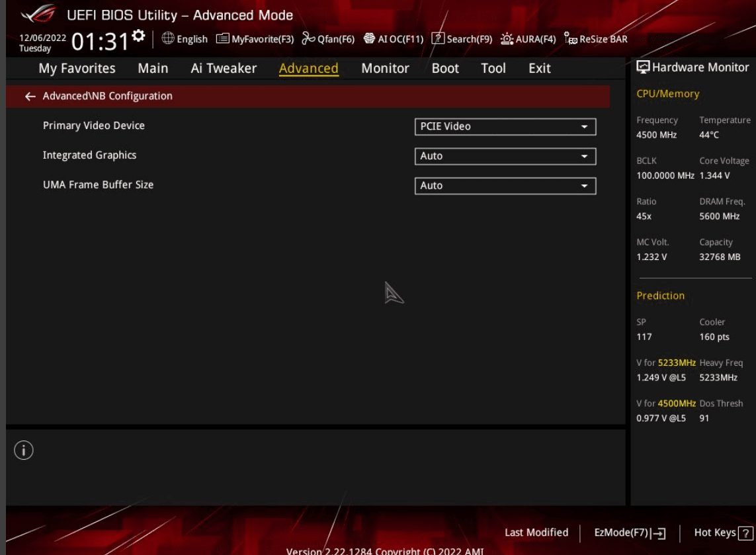The width and height of the screenshot is (756, 555).
Task: Open date and time settings gear
Action: pos(138,36)
